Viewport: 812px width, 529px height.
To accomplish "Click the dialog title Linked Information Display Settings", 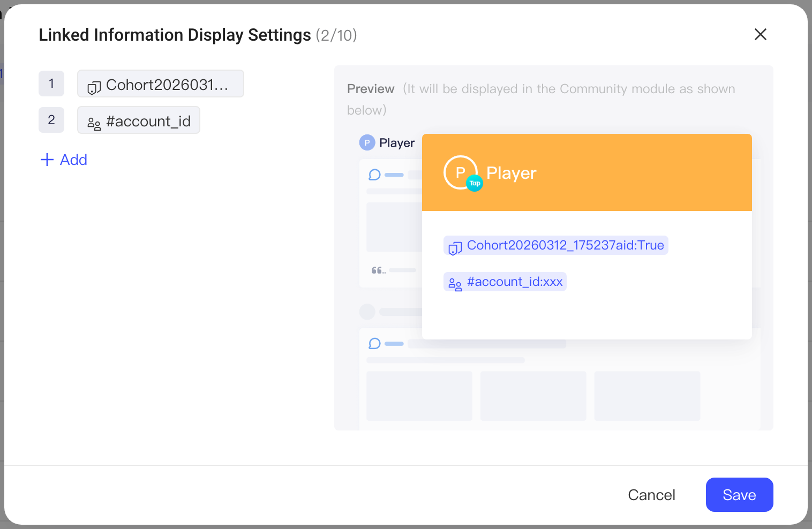I will pyautogui.click(x=175, y=35).
